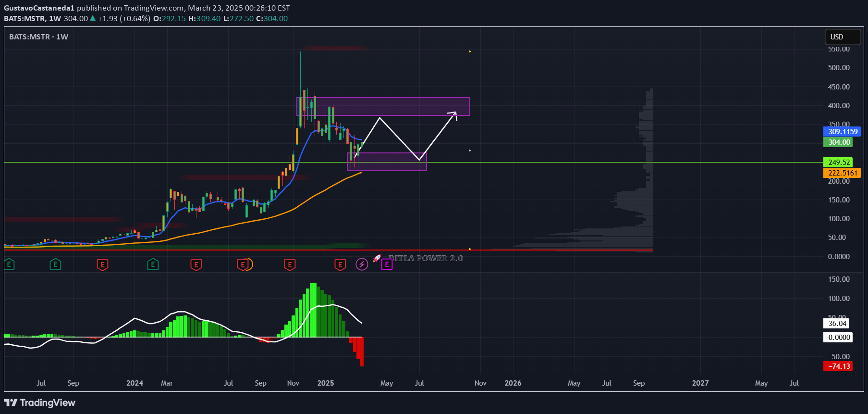
Task: Click the -50.00 indicator axis value
Action: click(839, 356)
